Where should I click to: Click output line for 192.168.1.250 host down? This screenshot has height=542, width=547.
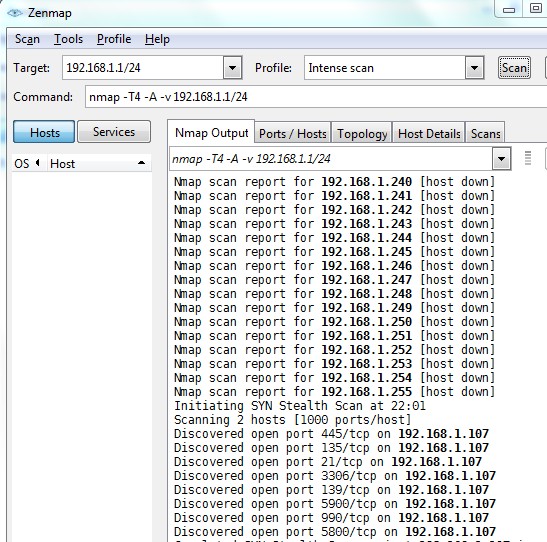click(334, 322)
